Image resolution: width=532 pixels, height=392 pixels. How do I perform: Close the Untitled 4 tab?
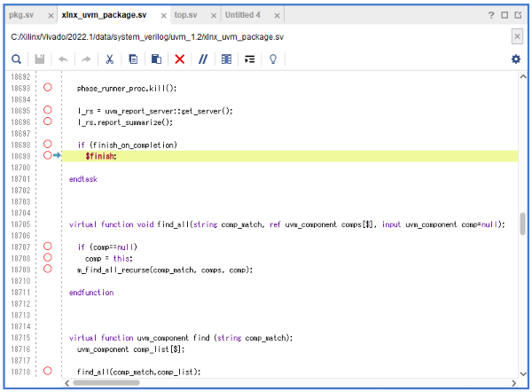[278, 16]
